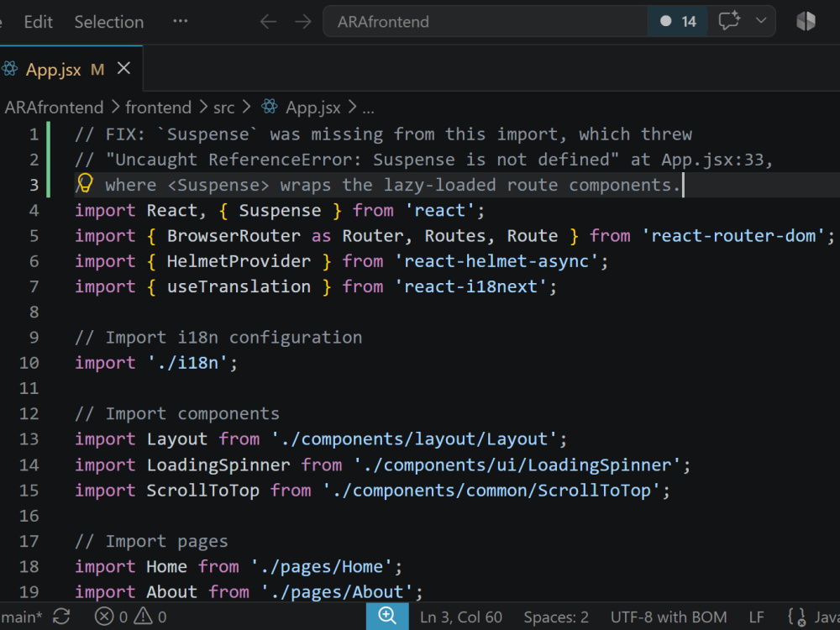Click HelmetProvider on line 6
Image resolution: width=840 pixels, height=630 pixels.
pyautogui.click(x=239, y=261)
